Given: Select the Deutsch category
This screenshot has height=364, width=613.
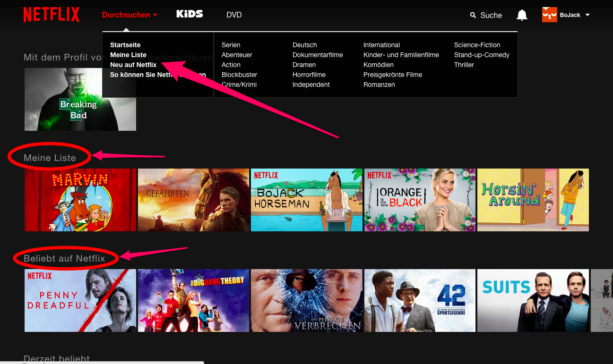Looking at the screenshot, I should 305,45.
